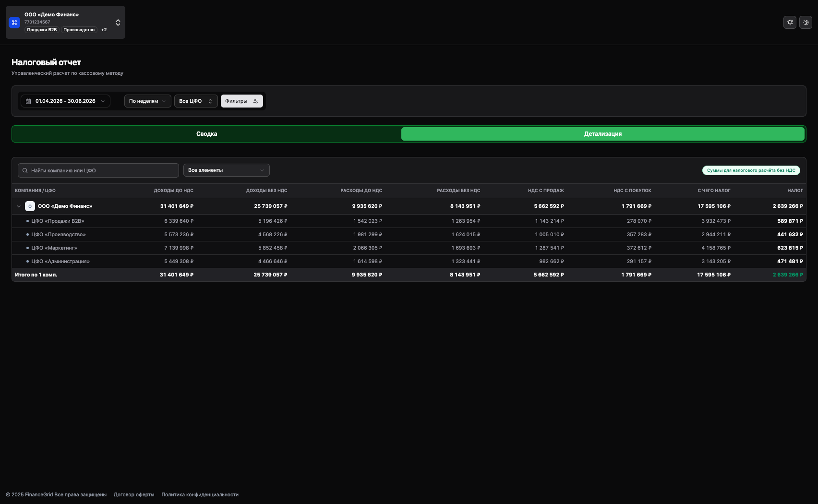
Task: Click the blue company logo icon
Action: point(14,23)
